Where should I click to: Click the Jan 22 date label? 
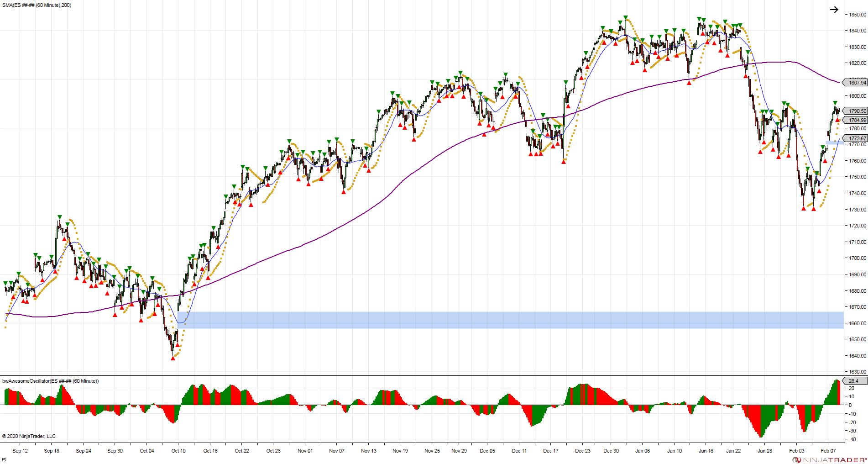tap(734, 451)
